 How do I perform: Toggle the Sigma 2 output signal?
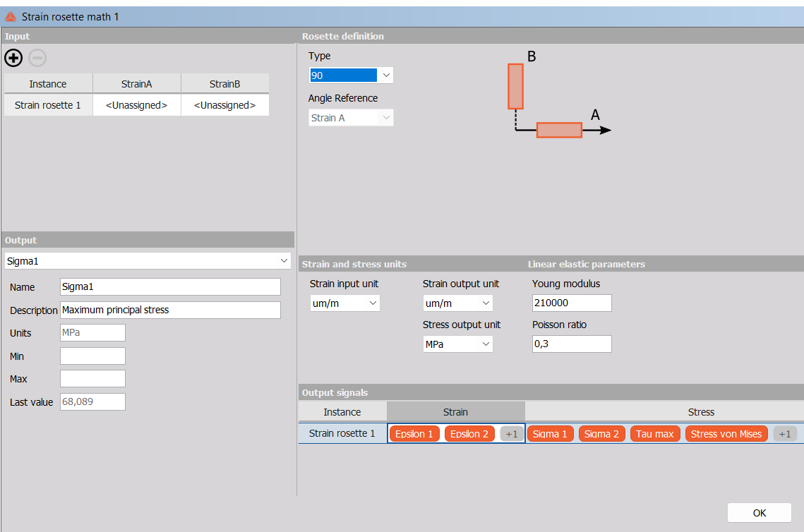tap(602, 434)
